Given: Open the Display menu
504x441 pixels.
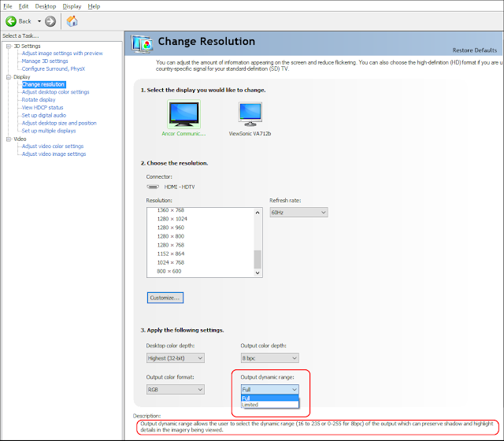Looking at the screenshot, I should [72, 6].
